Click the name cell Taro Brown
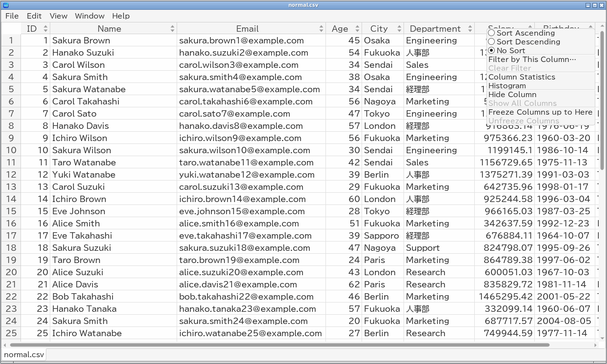This screenshot has width=607, height=364. [x=113, y=260]
